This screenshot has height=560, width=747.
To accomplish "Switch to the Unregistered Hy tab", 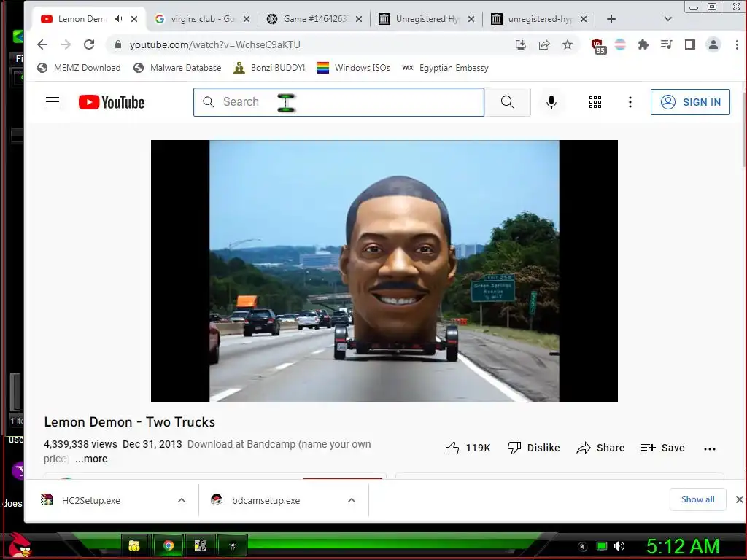I will click(x=427, y=19).
